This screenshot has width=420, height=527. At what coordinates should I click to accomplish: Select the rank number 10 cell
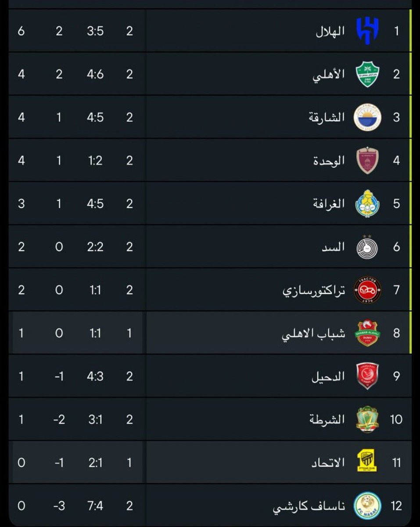point(396,419)
